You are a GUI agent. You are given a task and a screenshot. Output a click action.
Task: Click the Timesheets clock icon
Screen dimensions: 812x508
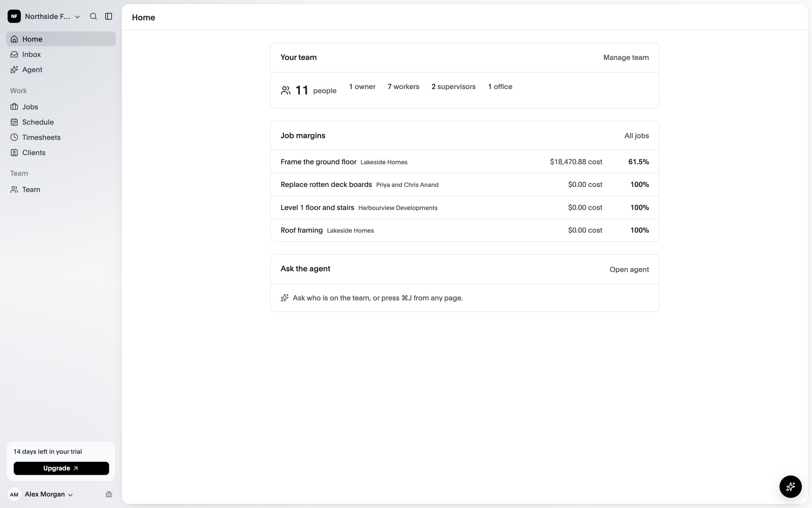[x=14, y=137]
